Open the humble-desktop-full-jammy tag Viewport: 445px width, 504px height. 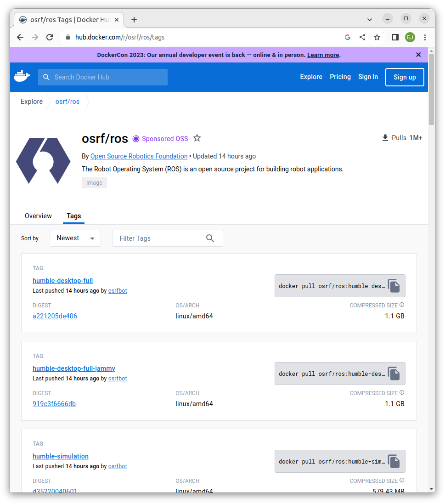coord(74,368)
